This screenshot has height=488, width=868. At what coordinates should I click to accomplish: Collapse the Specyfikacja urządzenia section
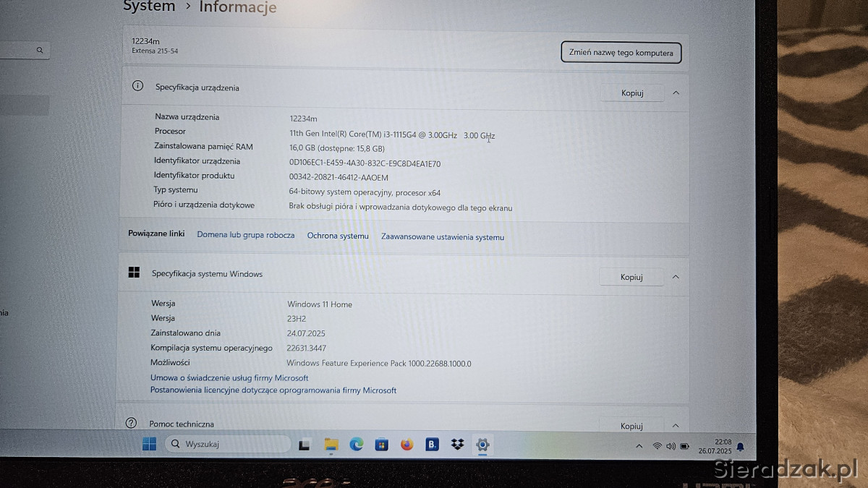point(676,93)
